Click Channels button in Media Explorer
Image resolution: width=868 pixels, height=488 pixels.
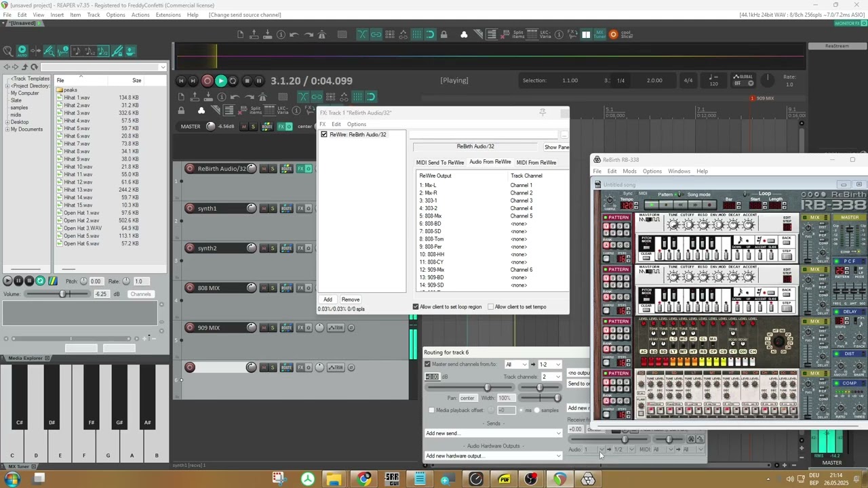tap(140, 294)
